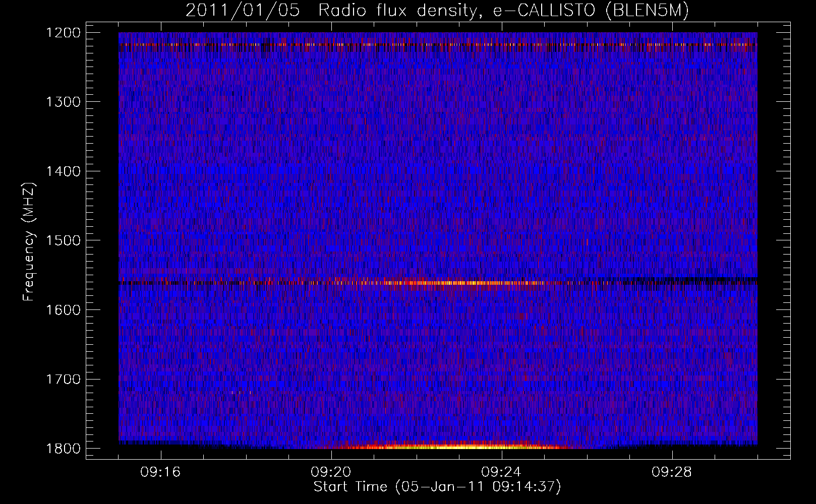Click the 09:24 time tick label
The image size is (816, 504).
coord(501,472)
